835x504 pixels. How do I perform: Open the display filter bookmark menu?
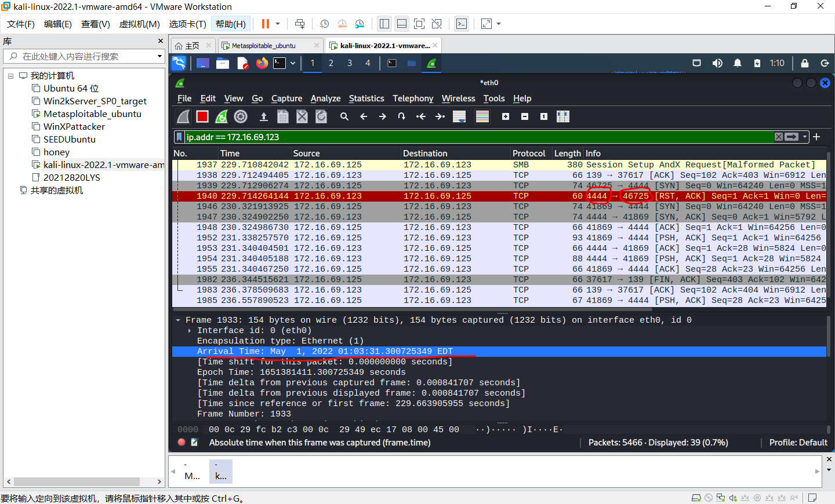[x=180, y=137]
